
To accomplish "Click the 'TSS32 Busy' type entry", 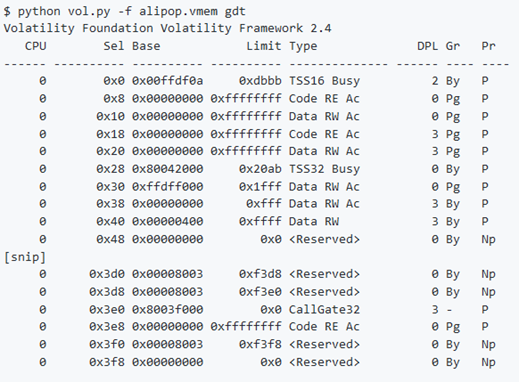I will point(324,169).
